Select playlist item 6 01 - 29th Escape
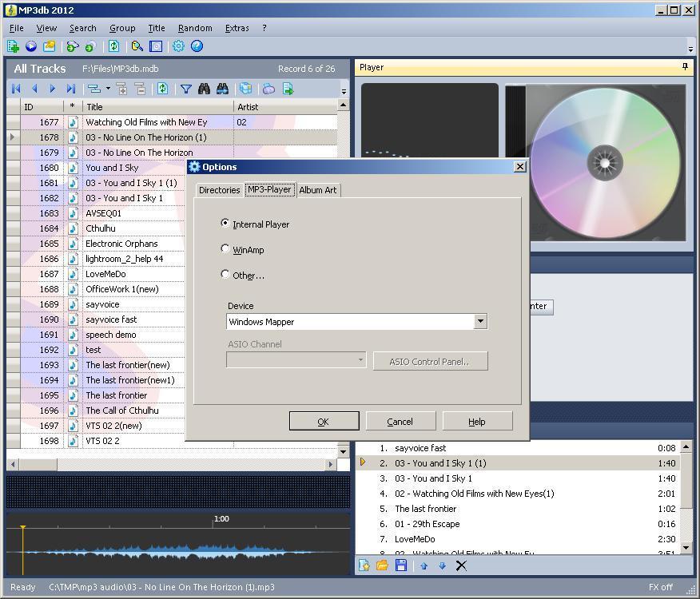This screenshot has height=599, width=700. 518,524
